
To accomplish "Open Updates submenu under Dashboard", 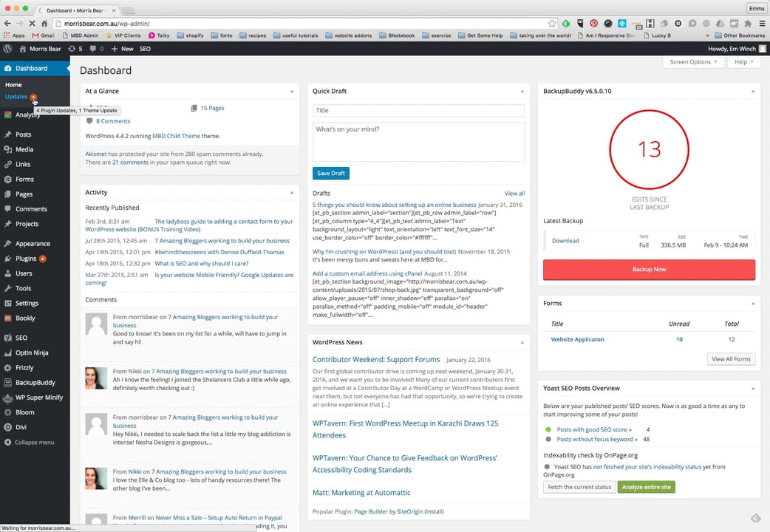I will point(16,97).
